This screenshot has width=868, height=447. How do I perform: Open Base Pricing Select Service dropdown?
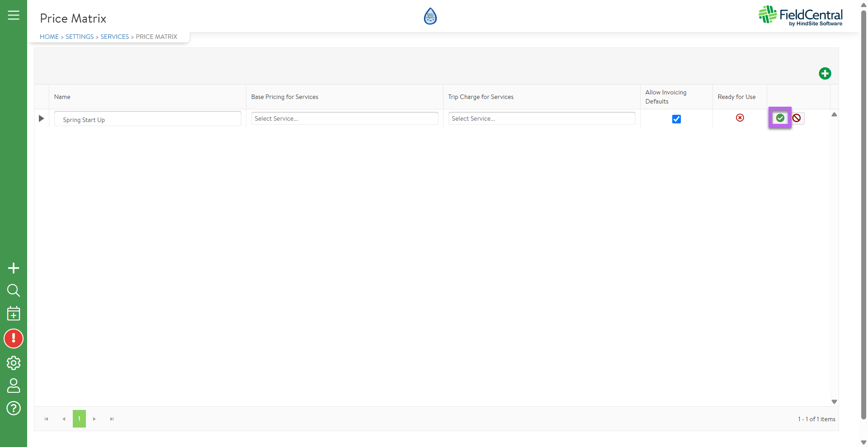[344, 118]
